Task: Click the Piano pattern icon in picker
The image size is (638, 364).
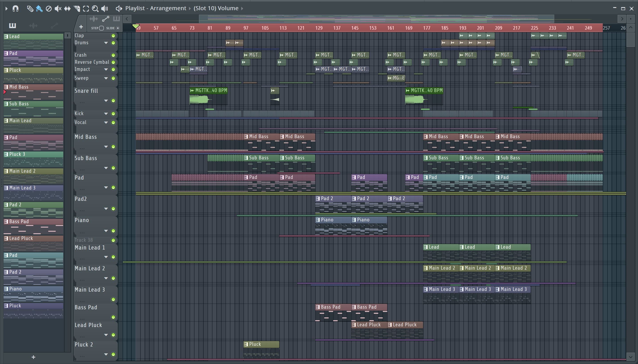Action: (x=6, y=289)
